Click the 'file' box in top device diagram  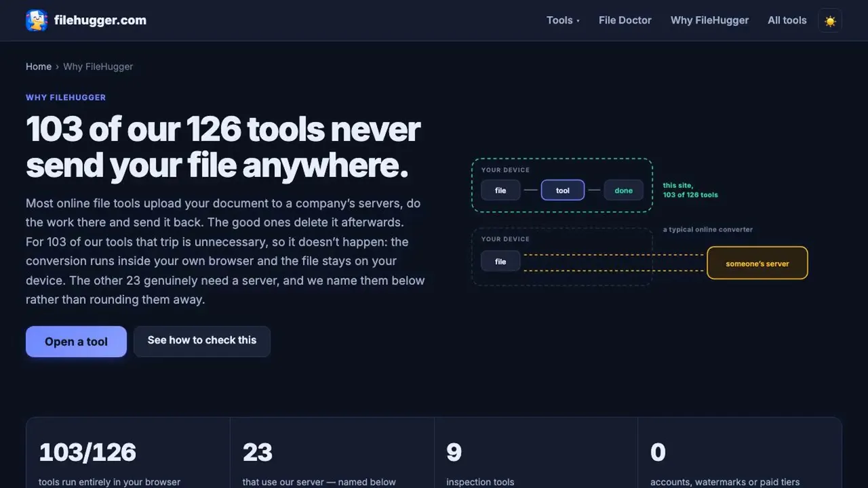pos(500,190)
